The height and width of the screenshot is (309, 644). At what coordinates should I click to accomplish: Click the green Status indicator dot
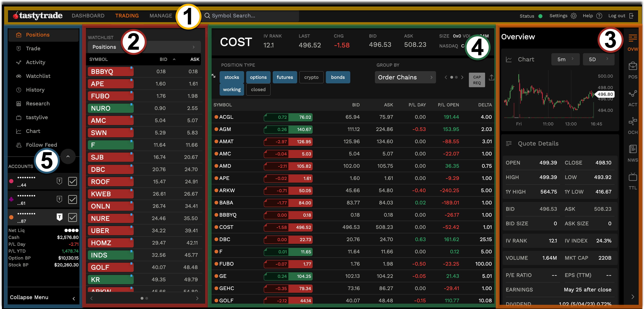click(540, 16)
